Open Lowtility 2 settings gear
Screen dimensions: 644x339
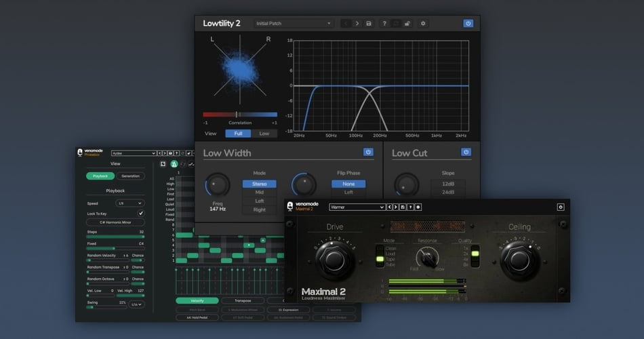[x=423, y=24]
